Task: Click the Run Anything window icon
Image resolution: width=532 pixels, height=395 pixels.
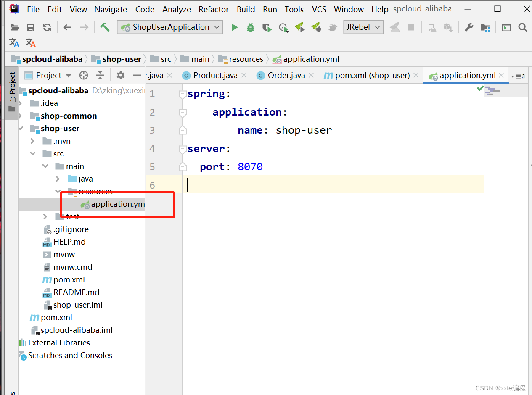Action: coord(506,28)
